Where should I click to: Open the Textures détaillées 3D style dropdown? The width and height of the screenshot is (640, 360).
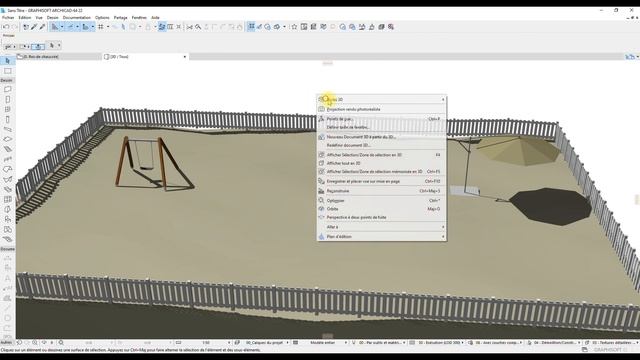pos(615,343)
